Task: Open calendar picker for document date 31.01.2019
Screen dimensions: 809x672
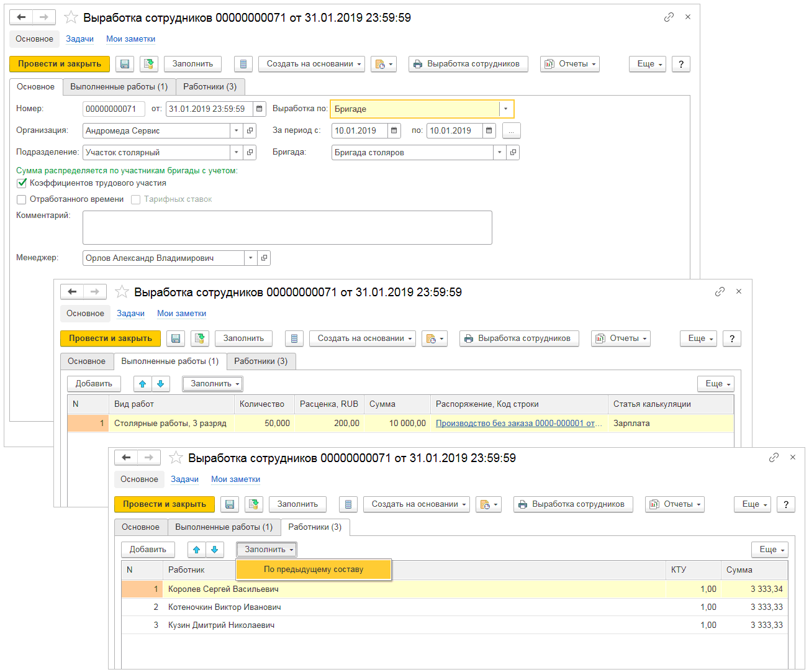Action: [260, 109]
